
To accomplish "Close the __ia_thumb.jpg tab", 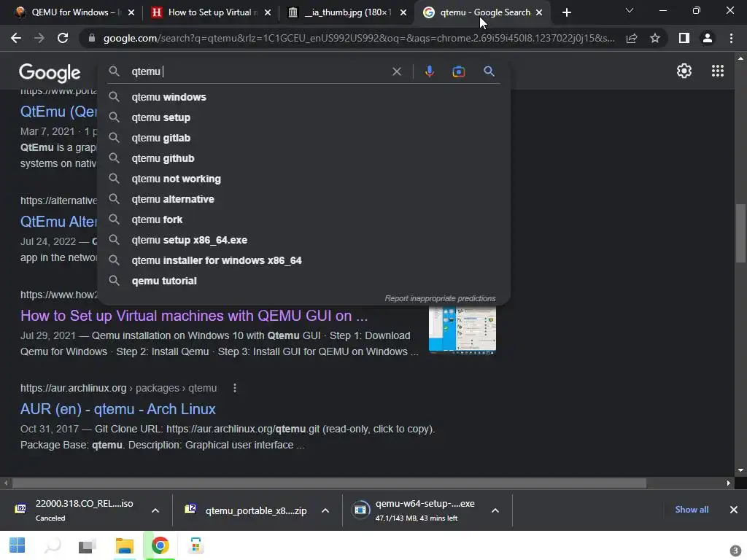I will point(403,12).
